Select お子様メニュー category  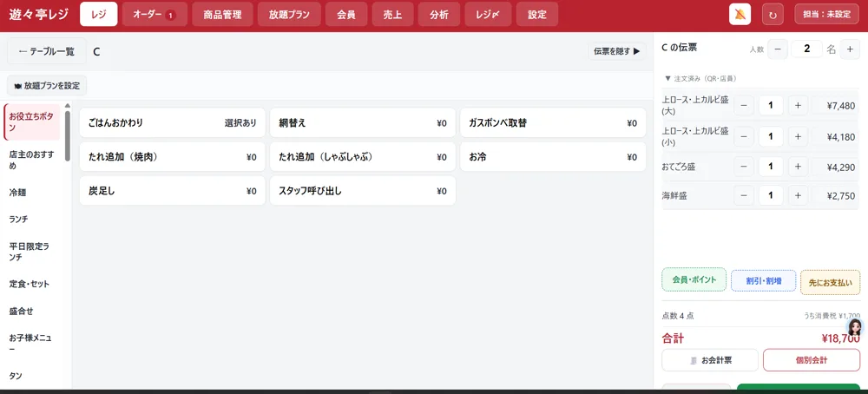[32, 343]
